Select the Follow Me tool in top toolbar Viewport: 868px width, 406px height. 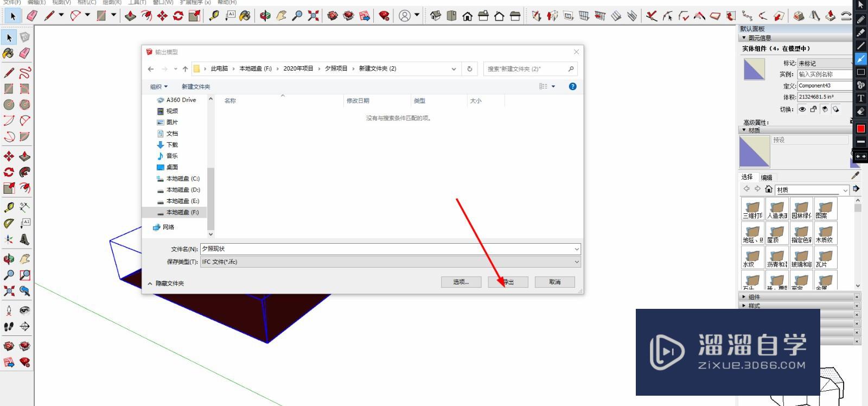click(146, 16)
